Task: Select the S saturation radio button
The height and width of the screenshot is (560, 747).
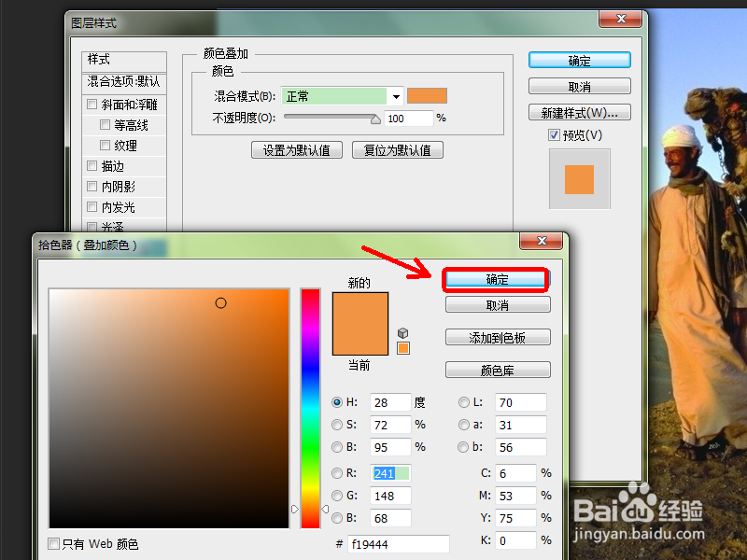Action: point(337,425)
